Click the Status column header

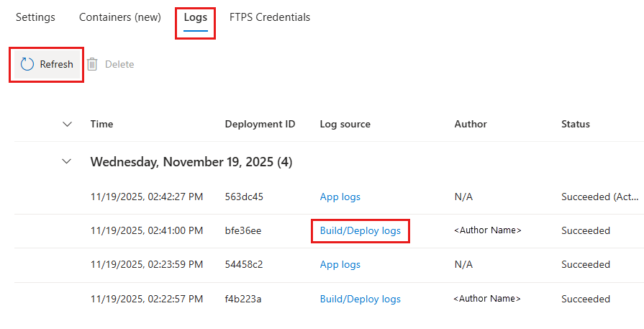[576, 124]
